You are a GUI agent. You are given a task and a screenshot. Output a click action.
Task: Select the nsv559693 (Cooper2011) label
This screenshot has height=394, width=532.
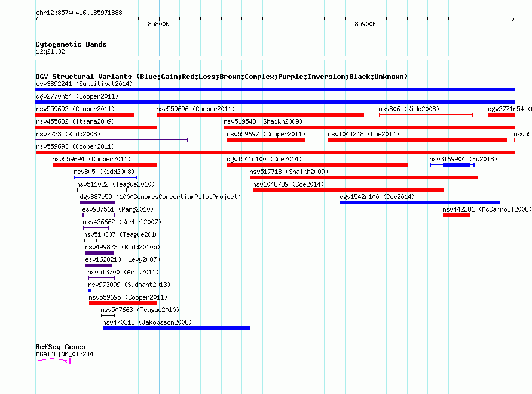pyautogui.click(x=75, y=146)
